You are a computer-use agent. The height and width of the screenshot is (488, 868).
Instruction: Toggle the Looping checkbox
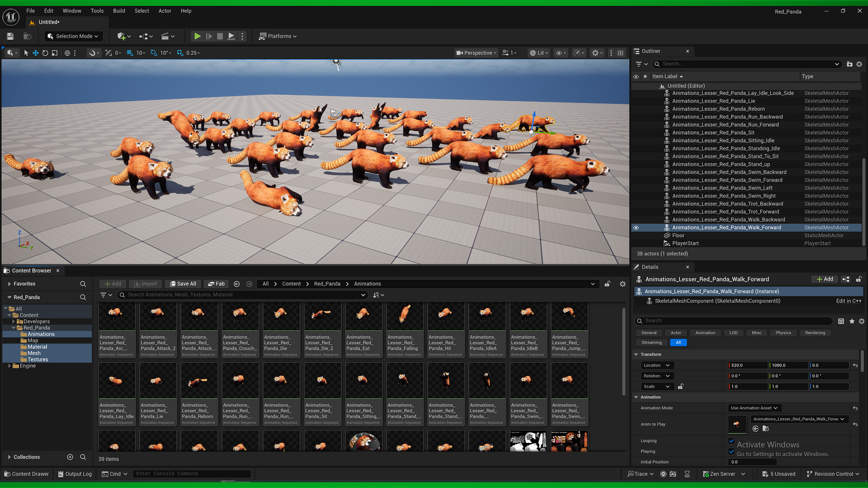click(x=731, y=441)
